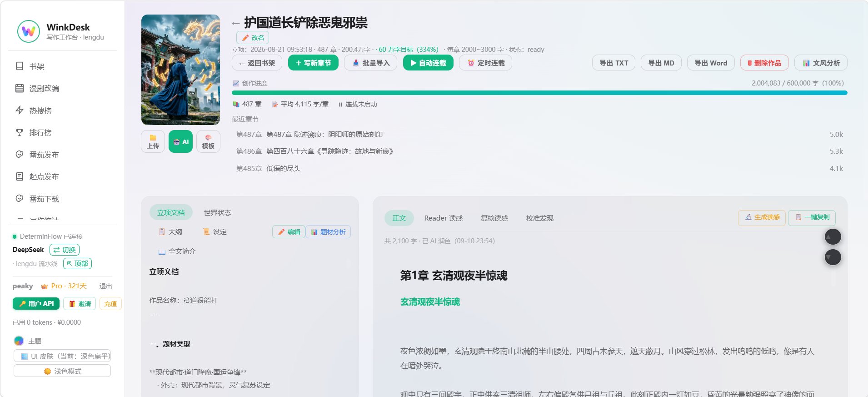Viewport: 868px width, 397px height.
Task: Click the DeepSeek model name
Action: tap(28, 250)
